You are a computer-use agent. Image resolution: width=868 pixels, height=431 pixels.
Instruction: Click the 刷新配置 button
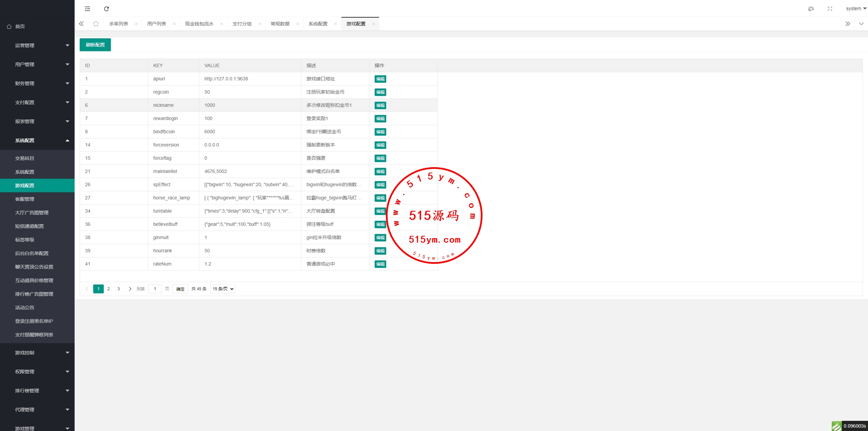pyautogui.click(x=95, y=45)
